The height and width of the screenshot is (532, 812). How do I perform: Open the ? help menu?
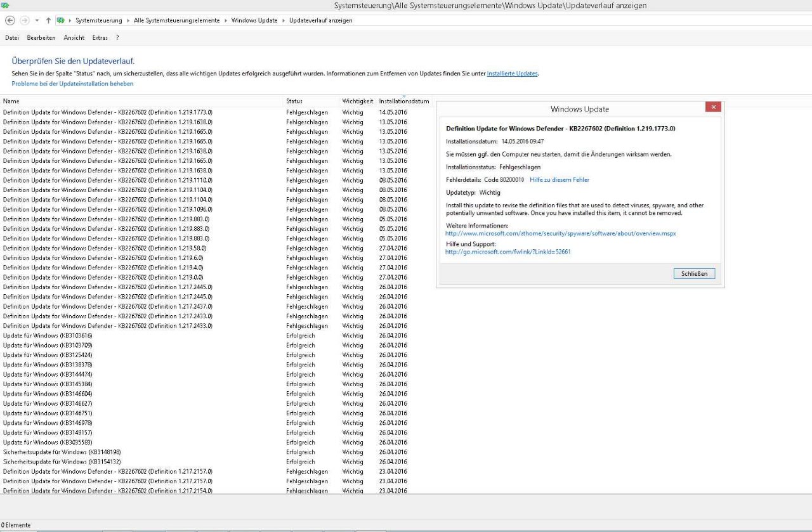pos(117,38)
